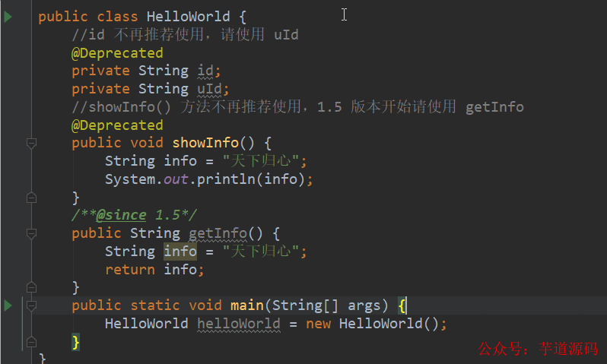Run main method via gutter arrow
Image resolution: width=607 pixels, height=364 pixels.
pos(8,305)
